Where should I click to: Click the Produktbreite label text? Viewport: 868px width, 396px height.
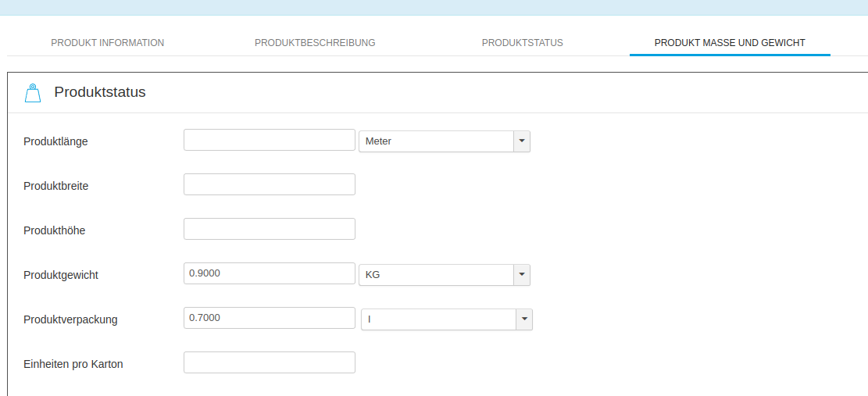(x=55, y=186)
